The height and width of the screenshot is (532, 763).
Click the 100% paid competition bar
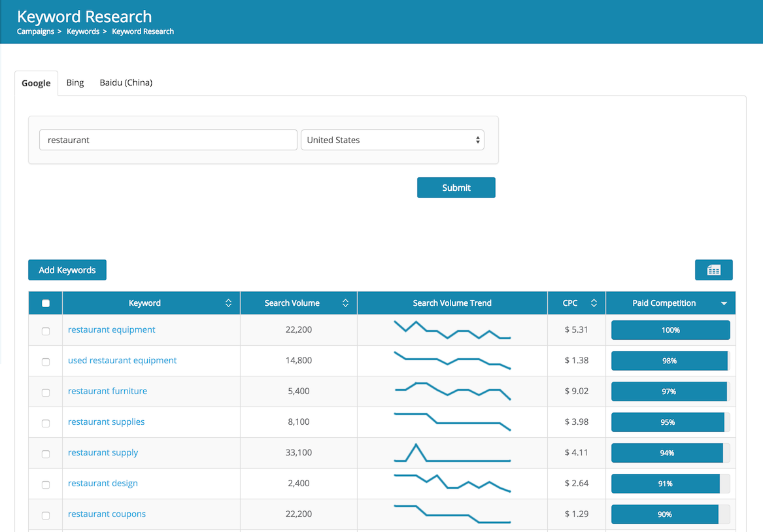[670, 330]
